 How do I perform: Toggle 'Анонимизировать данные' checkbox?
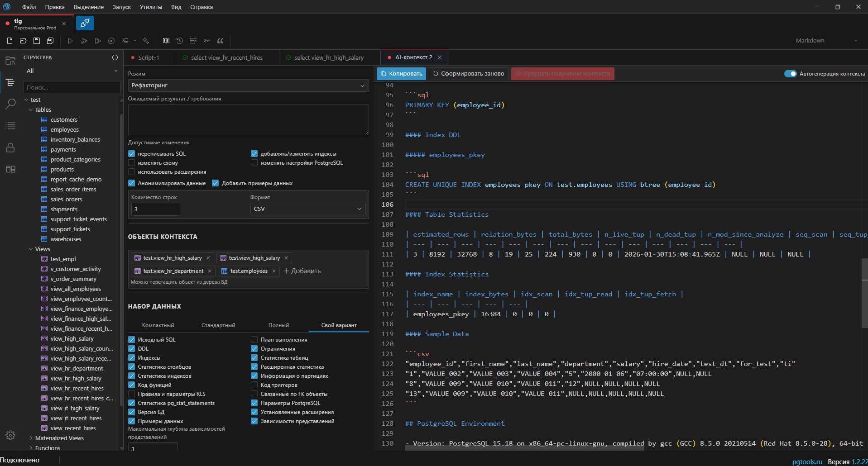click(x=132, y=183)
